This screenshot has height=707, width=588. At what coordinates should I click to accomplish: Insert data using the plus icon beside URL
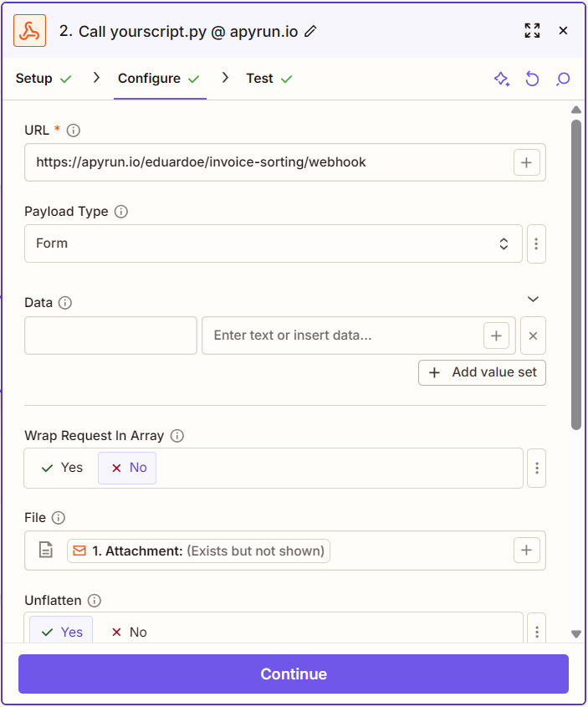click(527, 162)
